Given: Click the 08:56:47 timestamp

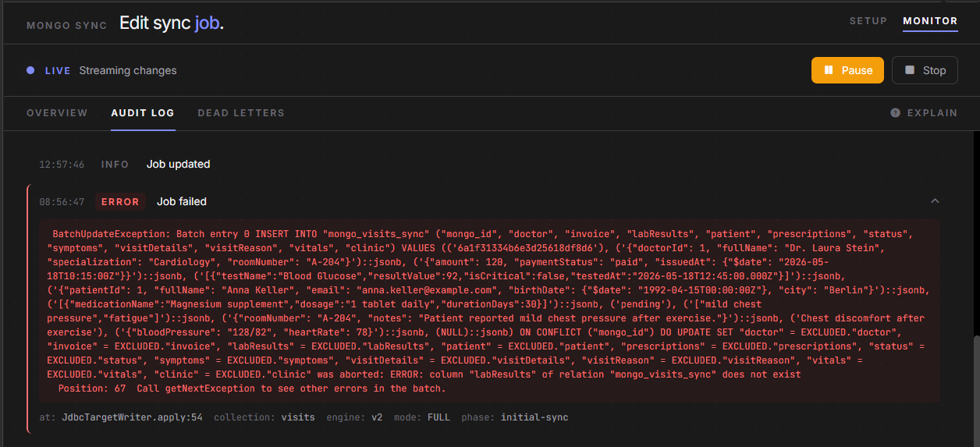Looking at the screenshot, I should (62, 202).
